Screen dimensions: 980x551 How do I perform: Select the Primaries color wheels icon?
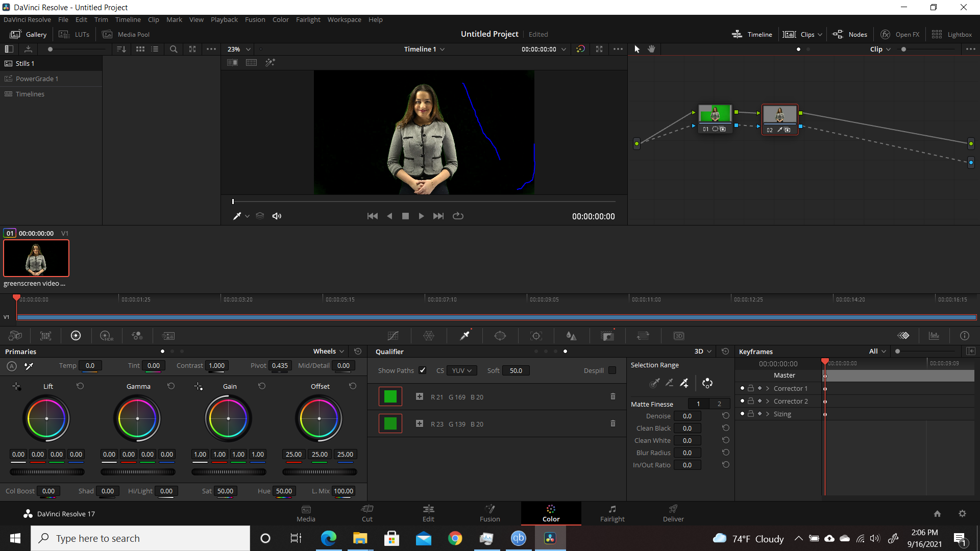(76, 336)
